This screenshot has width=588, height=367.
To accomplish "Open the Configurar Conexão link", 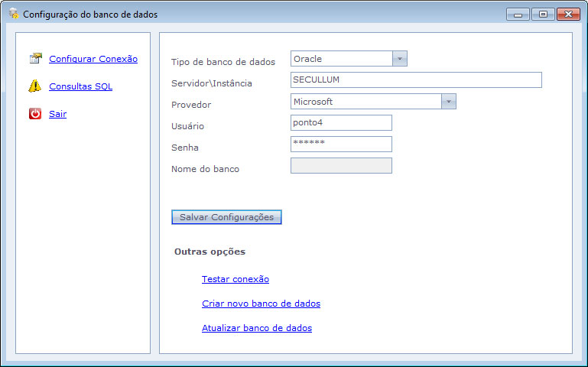I will click(x=93, y=59).
